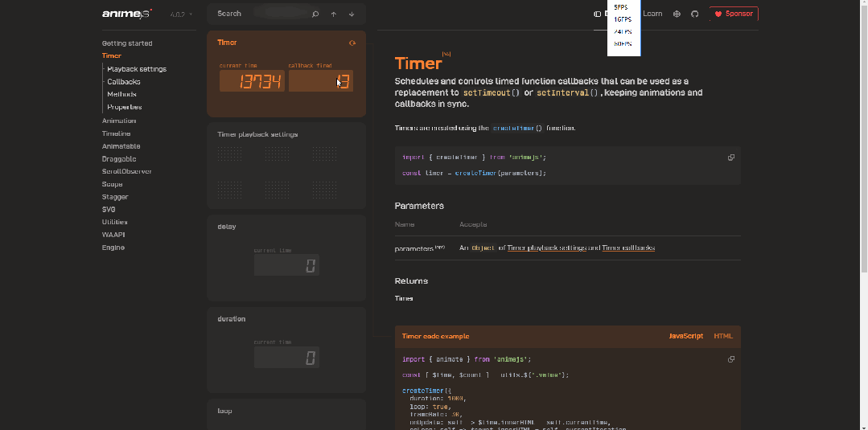Select the 24FPS option

[x=623, y=31]
